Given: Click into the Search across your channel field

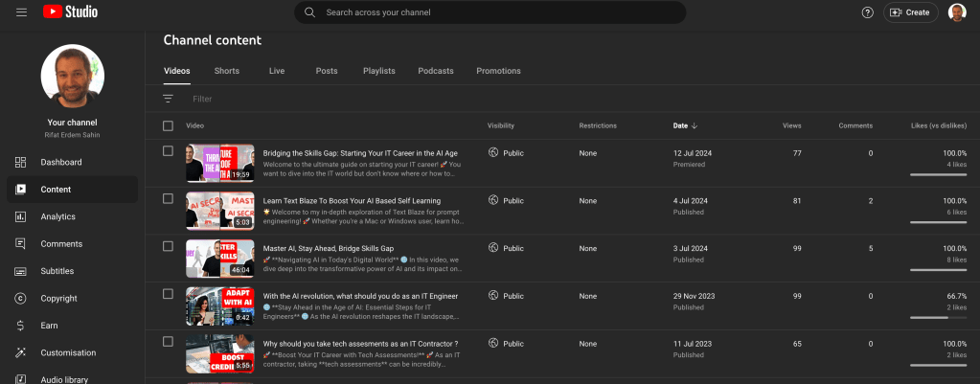Looking at the screenshot, I should (x=490, y=12).
